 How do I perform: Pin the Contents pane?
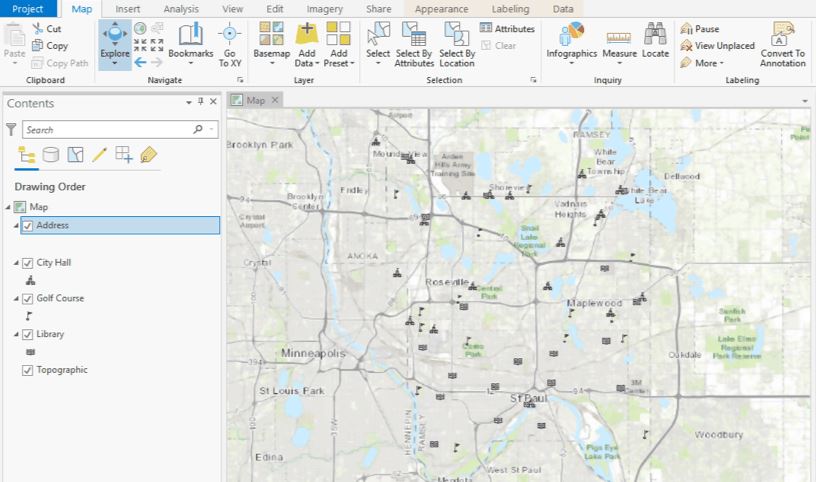pyautogui.click(x=201, y=102)
